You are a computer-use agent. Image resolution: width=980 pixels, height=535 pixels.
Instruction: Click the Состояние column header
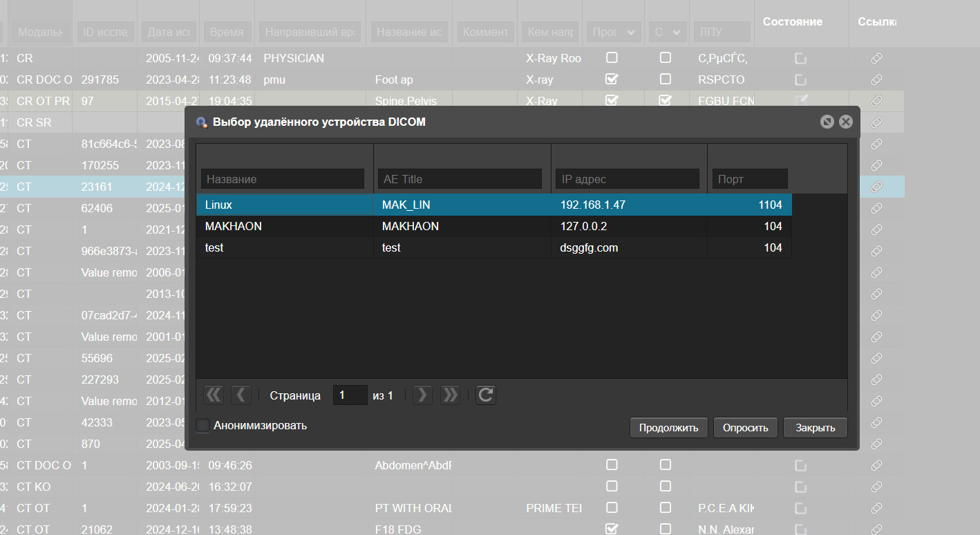793,21
